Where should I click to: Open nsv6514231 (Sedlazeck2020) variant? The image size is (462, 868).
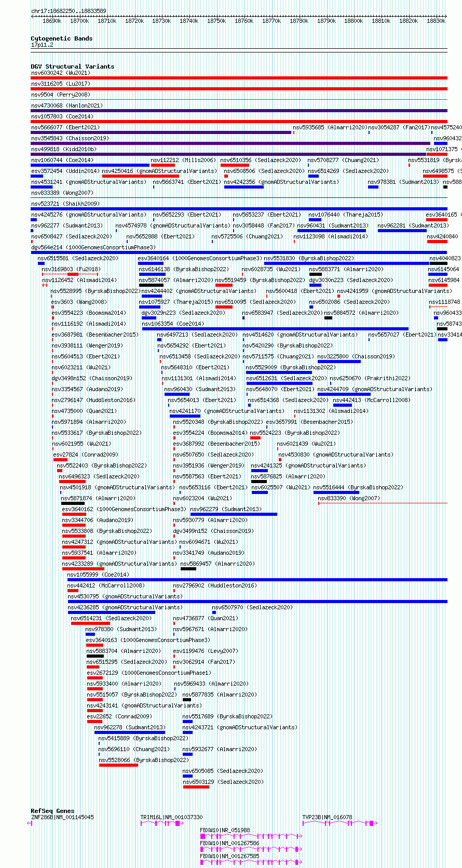(x=111, y=618)
